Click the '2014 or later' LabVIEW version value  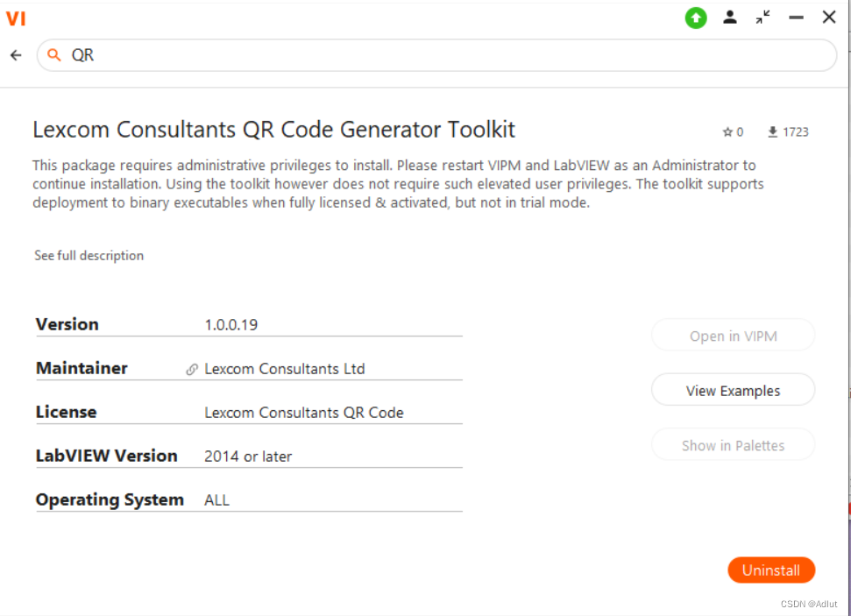248,457
